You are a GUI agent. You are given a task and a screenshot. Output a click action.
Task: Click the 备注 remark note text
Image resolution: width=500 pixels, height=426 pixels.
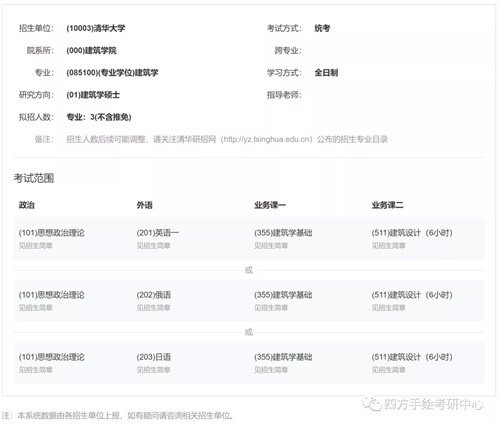tap(227, 139)
